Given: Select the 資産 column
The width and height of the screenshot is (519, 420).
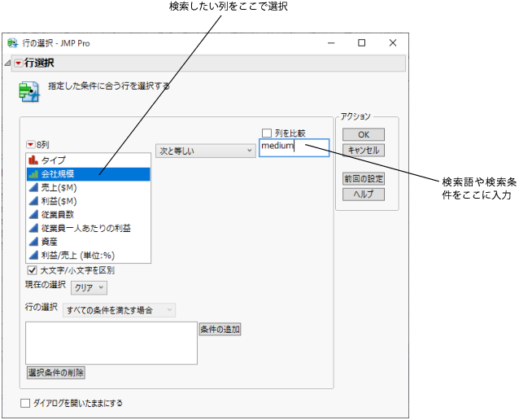Looking at the screenshot, I should (x=89, y=242).
